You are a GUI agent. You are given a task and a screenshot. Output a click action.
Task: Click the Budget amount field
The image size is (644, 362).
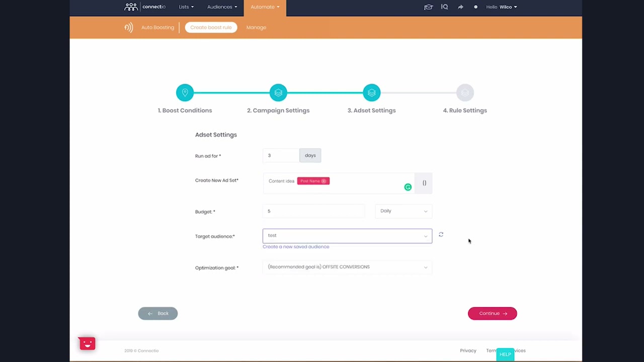point(314,211)
